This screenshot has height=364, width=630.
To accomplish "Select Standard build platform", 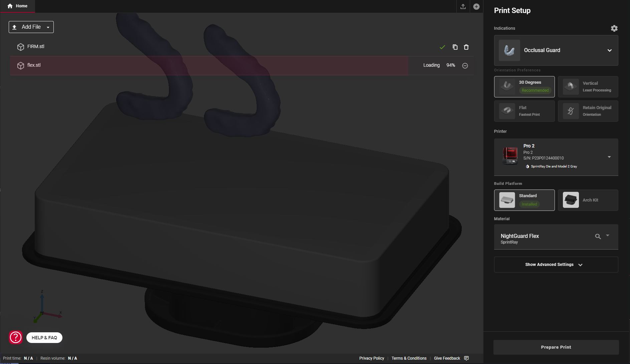I will [524, 200].
